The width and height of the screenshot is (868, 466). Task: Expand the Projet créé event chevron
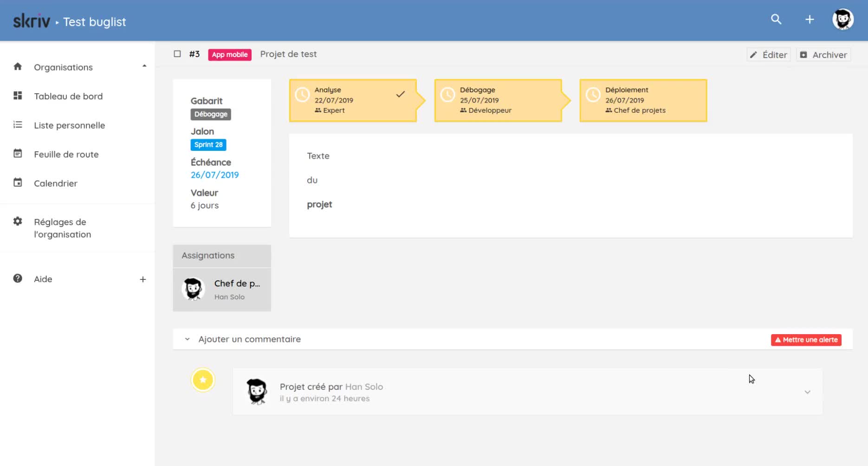click(x=807, y=392)
